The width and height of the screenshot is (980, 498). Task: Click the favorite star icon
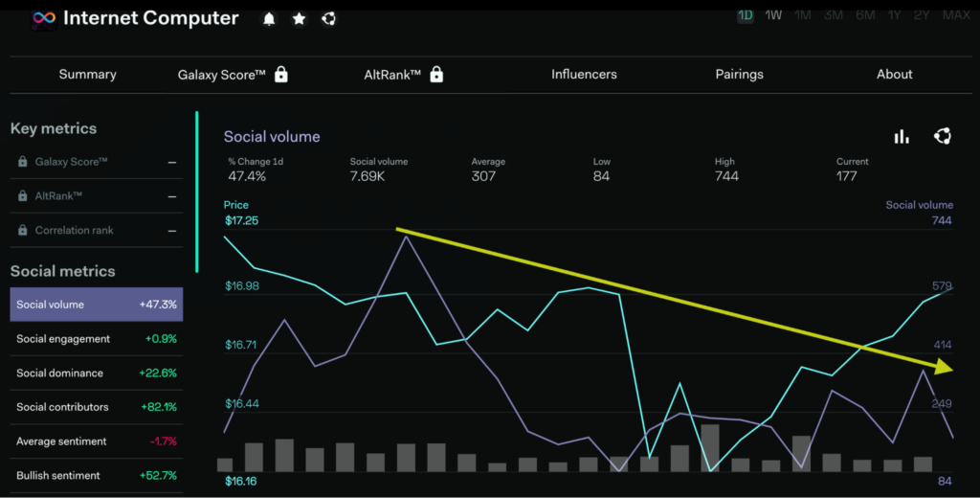click(300, 19)
